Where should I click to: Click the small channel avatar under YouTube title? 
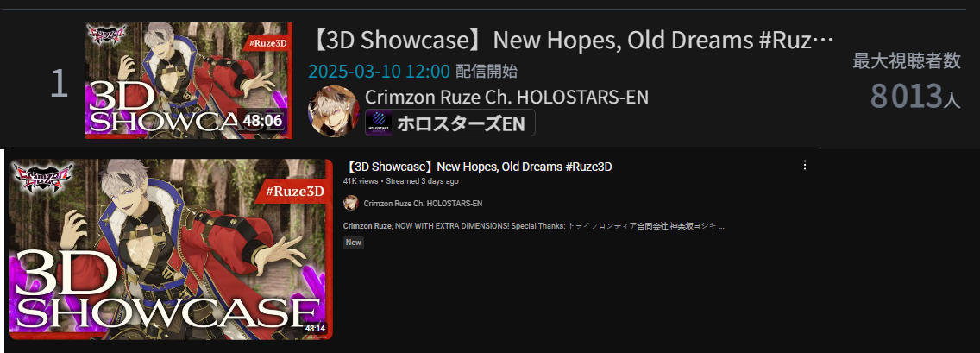[351, 203]
